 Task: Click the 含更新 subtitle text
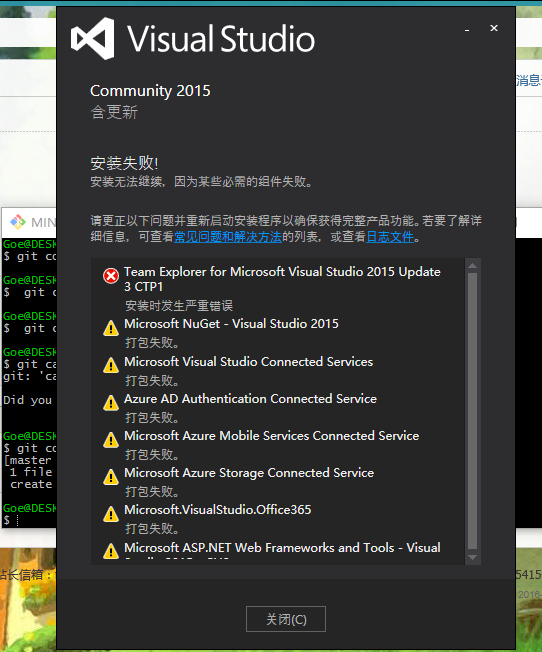114,112
